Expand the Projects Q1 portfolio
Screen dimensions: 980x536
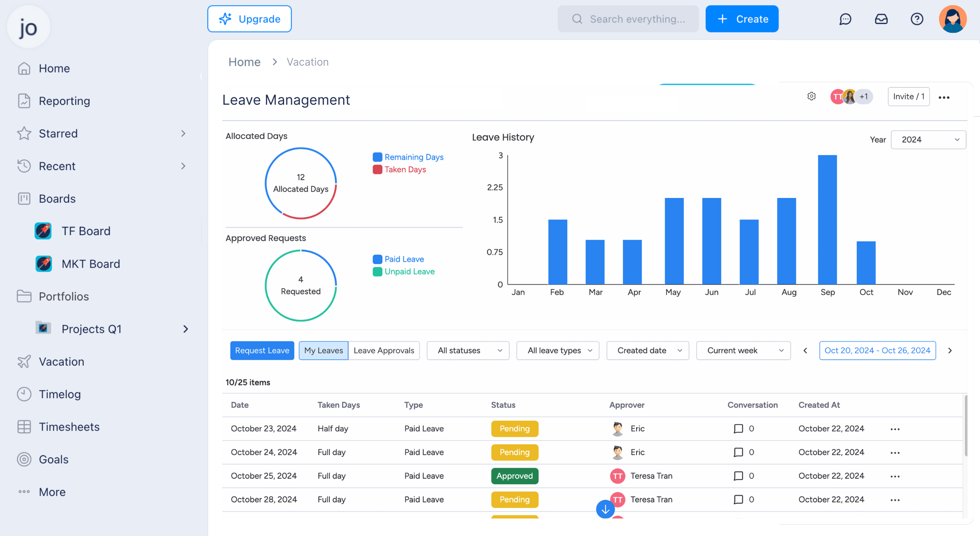click(185, 329)
